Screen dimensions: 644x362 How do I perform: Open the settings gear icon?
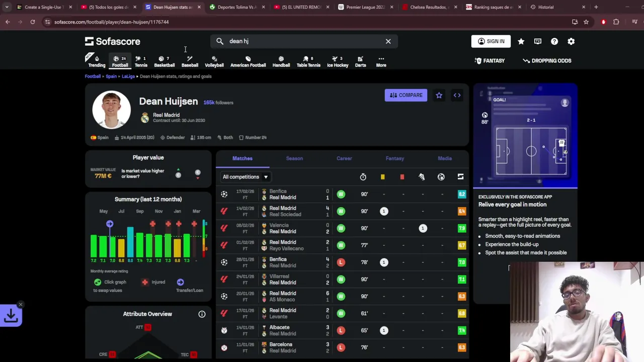tap(571, 41)
